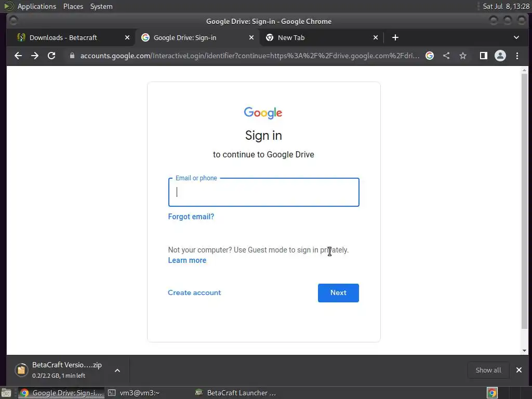Close the downloads bar
The image size is (532, 399).
519,370
